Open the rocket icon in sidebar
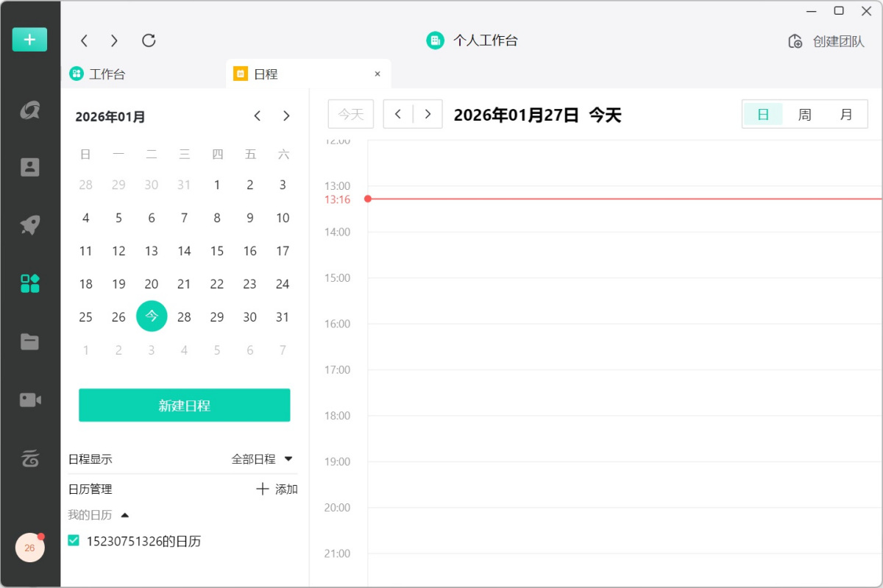 (29, 225)
